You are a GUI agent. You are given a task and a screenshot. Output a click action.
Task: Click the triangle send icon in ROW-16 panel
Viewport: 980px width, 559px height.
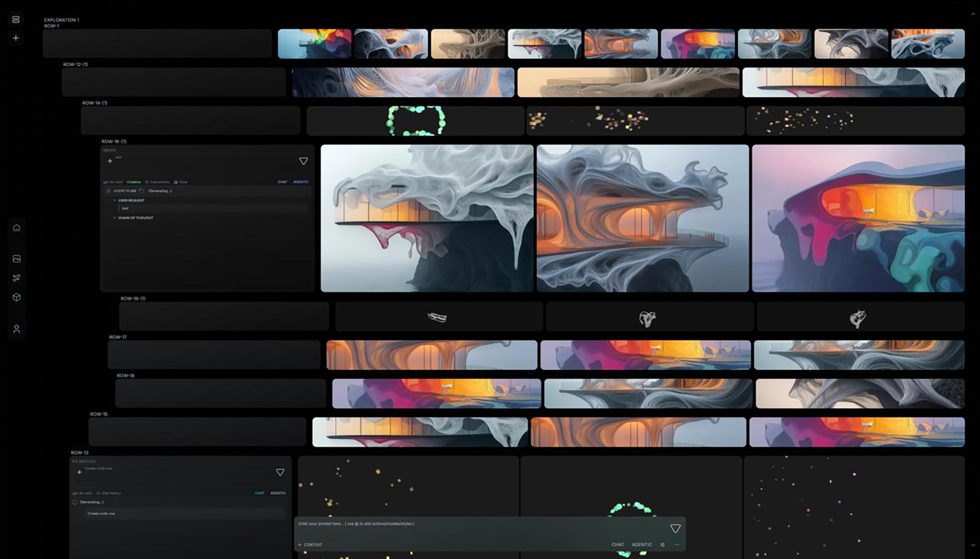click(x=303, y=161)
